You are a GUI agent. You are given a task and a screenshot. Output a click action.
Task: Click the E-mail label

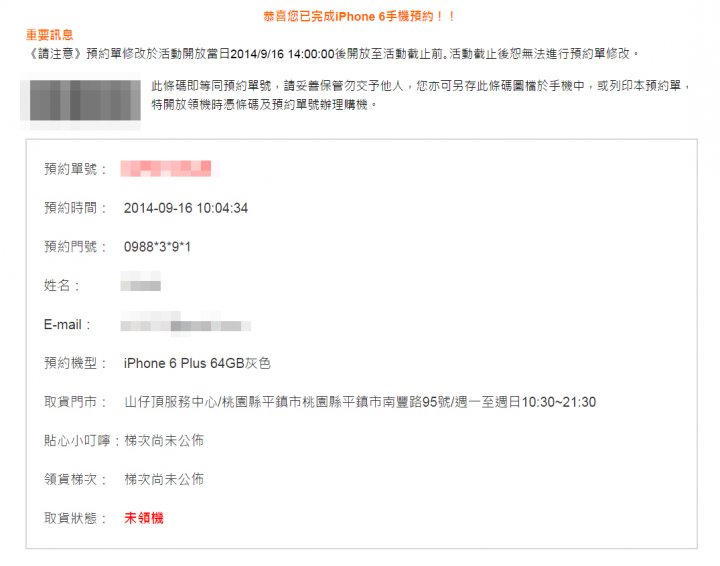(68, 325)
